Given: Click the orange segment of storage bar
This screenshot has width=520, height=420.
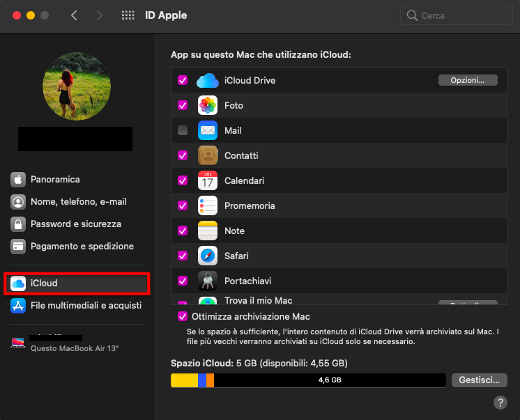Looking at the screenshot, I should coord(211,380).
